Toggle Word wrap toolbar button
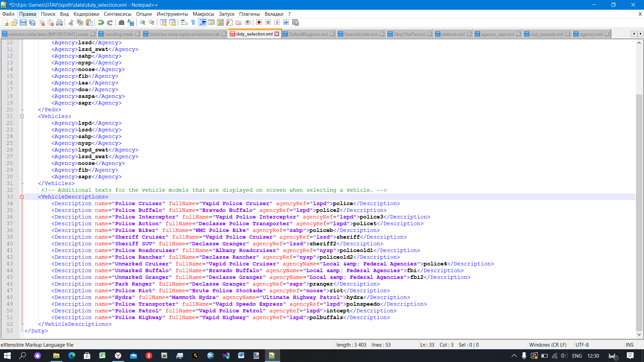 click(x=184, y=22)
